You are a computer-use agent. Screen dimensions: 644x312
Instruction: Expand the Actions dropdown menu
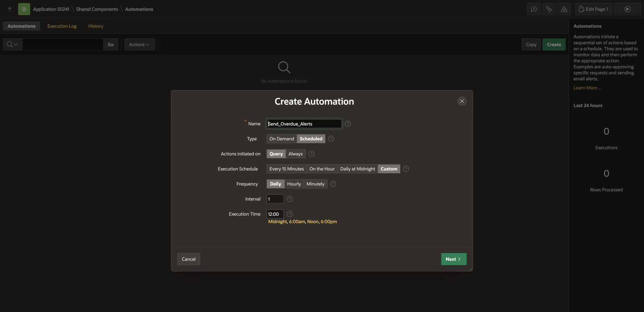[x=139, y=45]
